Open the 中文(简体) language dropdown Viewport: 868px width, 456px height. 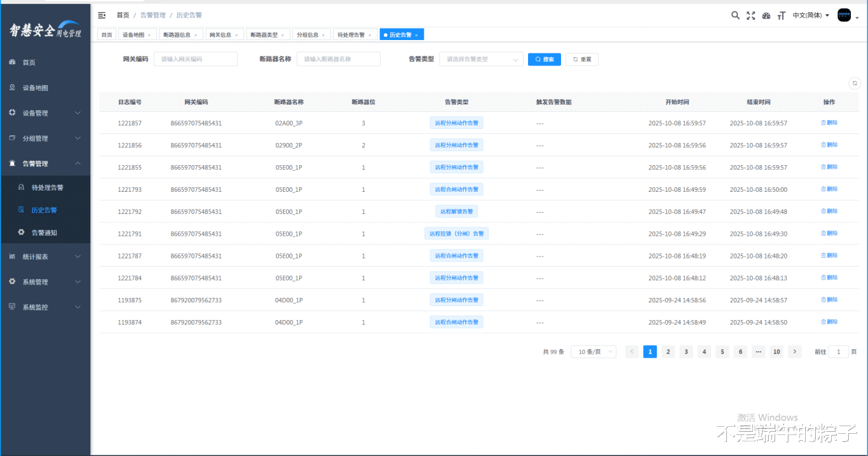(811, 15)
